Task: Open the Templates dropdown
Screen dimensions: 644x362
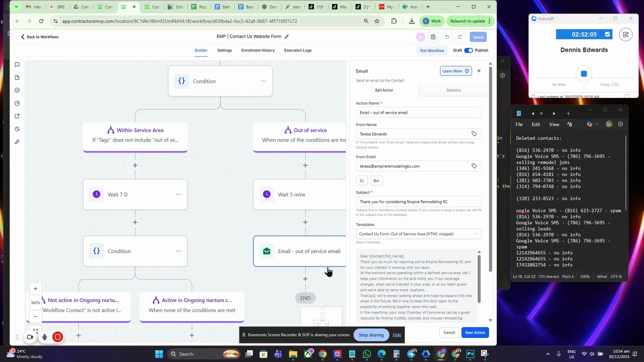Action: tap(419, 234)
